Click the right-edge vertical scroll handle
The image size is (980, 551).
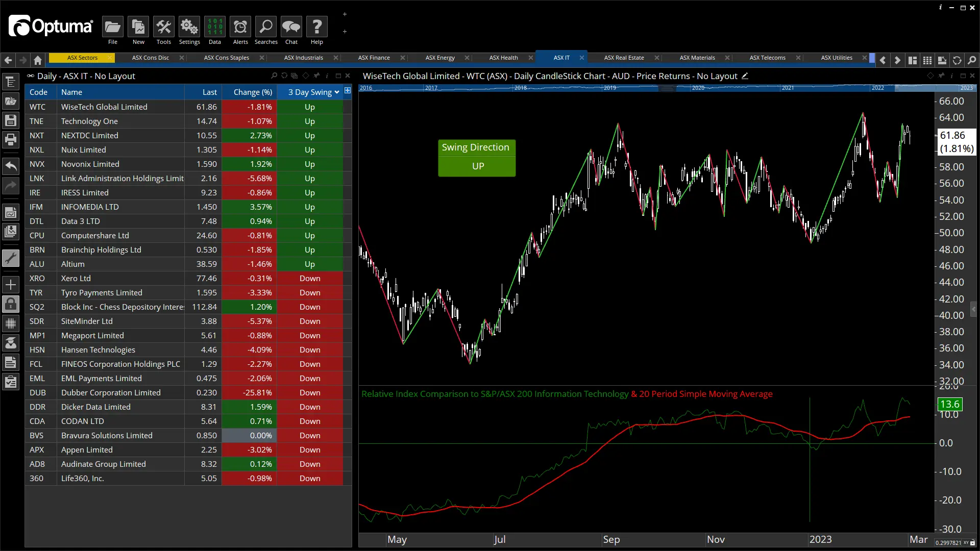click(973, 309)
